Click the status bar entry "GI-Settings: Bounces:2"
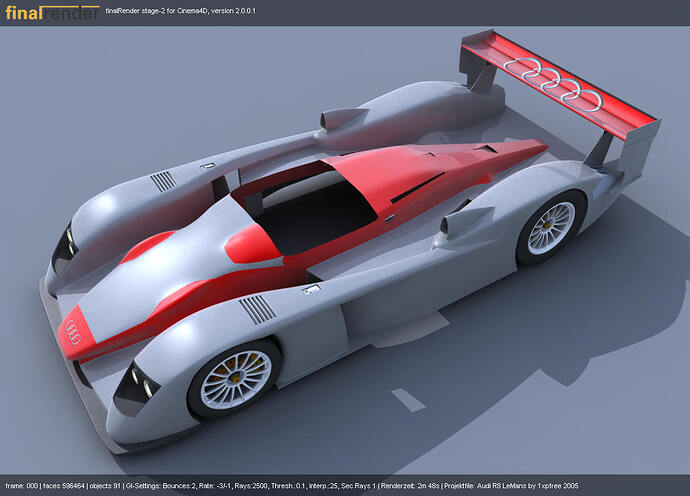 coord(161,486)
